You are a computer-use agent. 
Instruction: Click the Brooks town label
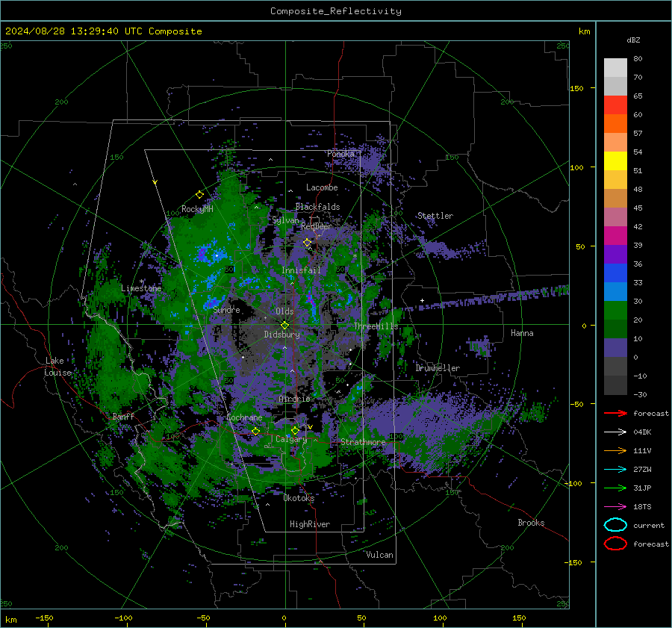(x=531, y=523)
